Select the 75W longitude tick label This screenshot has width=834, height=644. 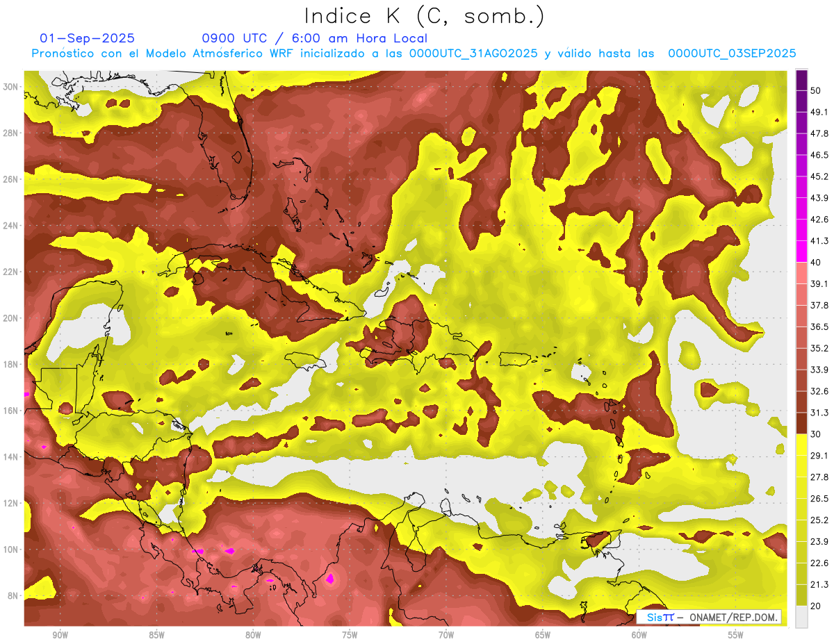350,635
